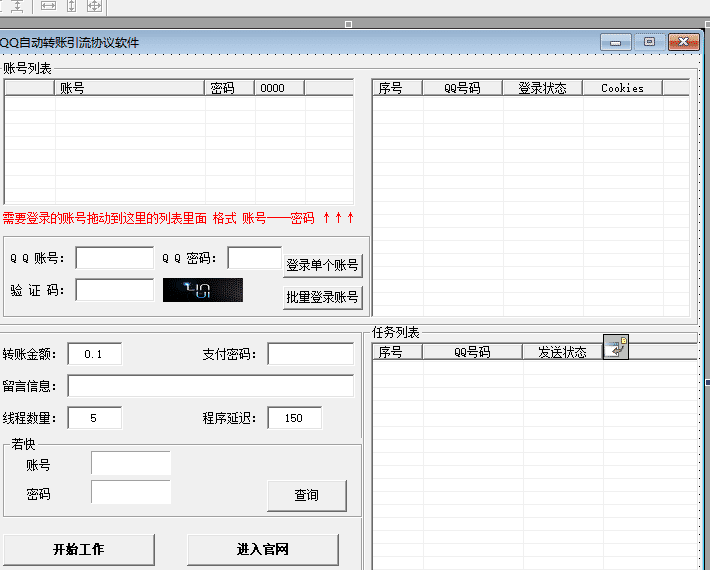Click the 账号 column header in account list
Viewport: 710px width, 570px height.
pos(130,88)
